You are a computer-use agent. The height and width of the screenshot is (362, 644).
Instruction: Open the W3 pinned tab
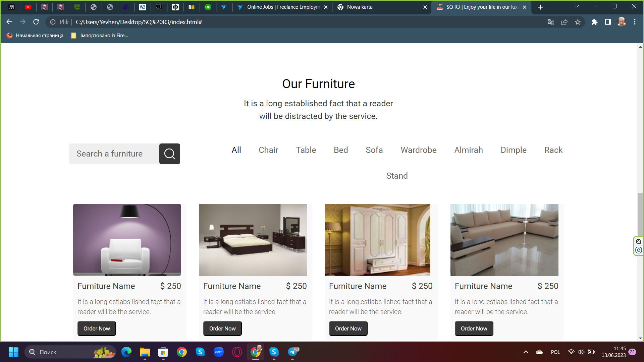pos(143,7)
